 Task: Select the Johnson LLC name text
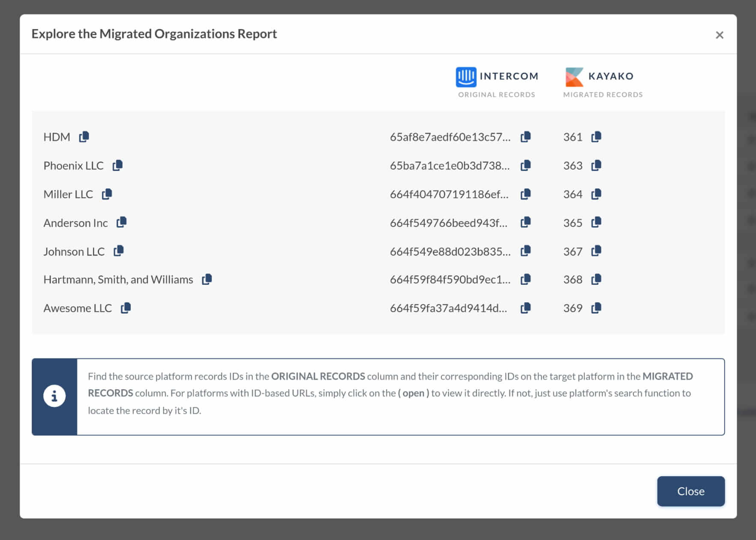point(74,251)
